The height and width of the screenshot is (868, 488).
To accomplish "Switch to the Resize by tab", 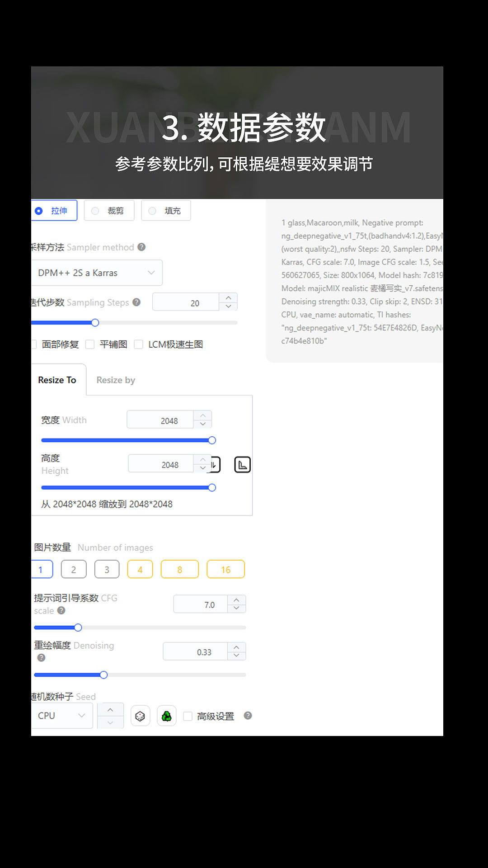I will point(116,380).
